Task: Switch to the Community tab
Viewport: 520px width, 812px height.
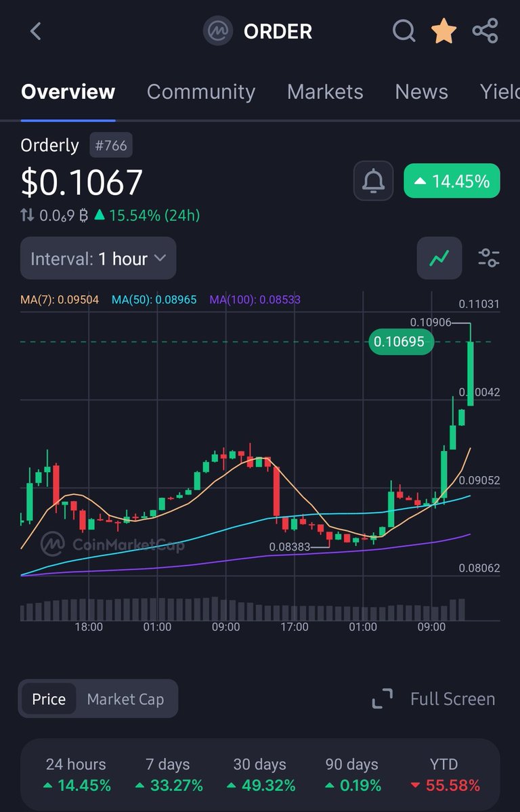Action: coord(201,91)
